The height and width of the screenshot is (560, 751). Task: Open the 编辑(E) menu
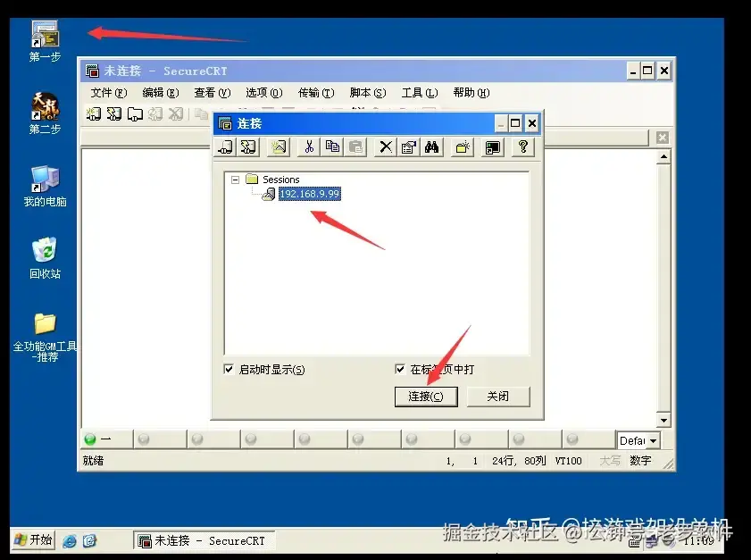161,93
